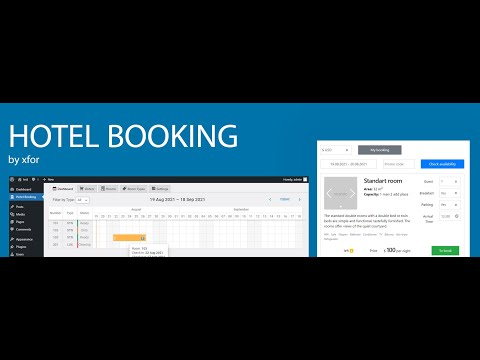Image resolution: width=480 pixels, height=360 pixels.
Task: Switch to the plugin Dashboard tab
Action: point(63,189)
